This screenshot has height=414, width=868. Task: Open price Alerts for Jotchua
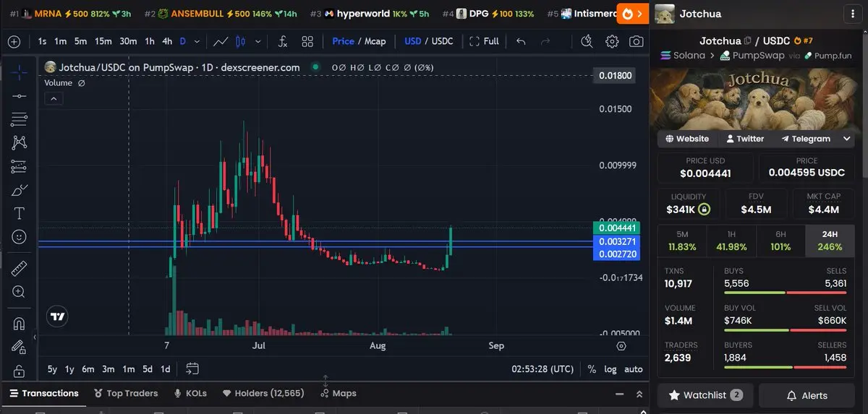807,395
